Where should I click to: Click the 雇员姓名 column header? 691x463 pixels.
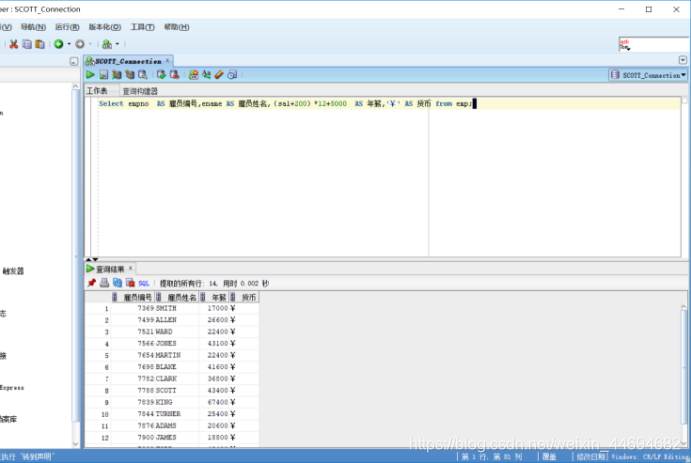(177, 297)
